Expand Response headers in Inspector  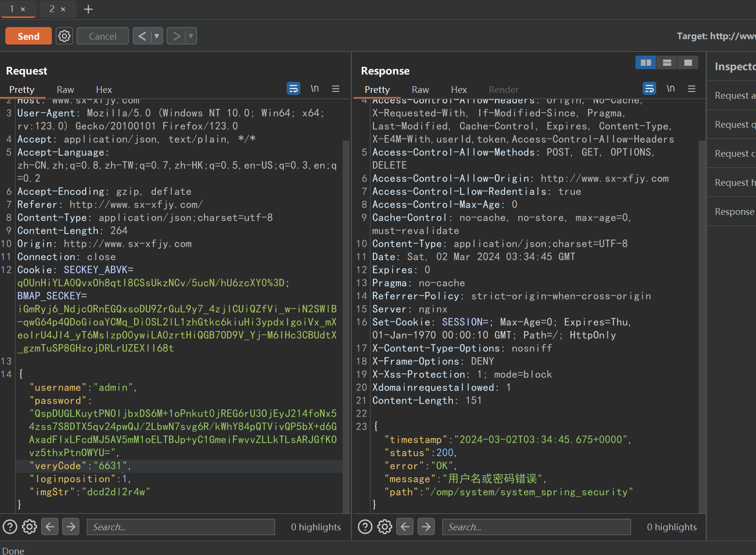tap(732, 211)
